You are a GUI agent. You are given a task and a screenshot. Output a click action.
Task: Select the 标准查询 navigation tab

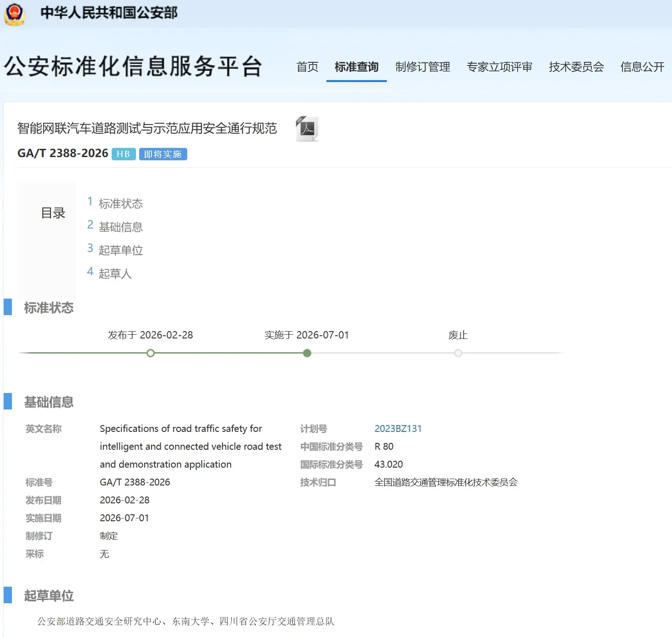(x=357, y=67)
